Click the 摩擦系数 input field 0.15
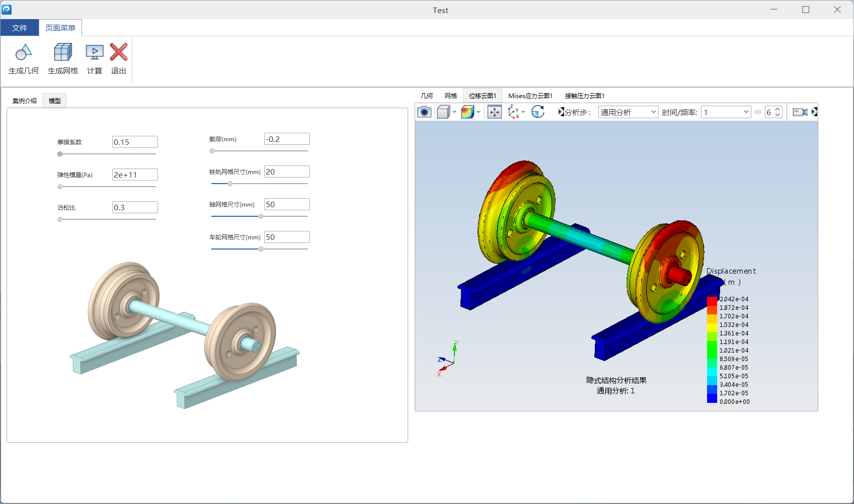The height and width of the screenshot is (504, 854). (x=135, y=142)
